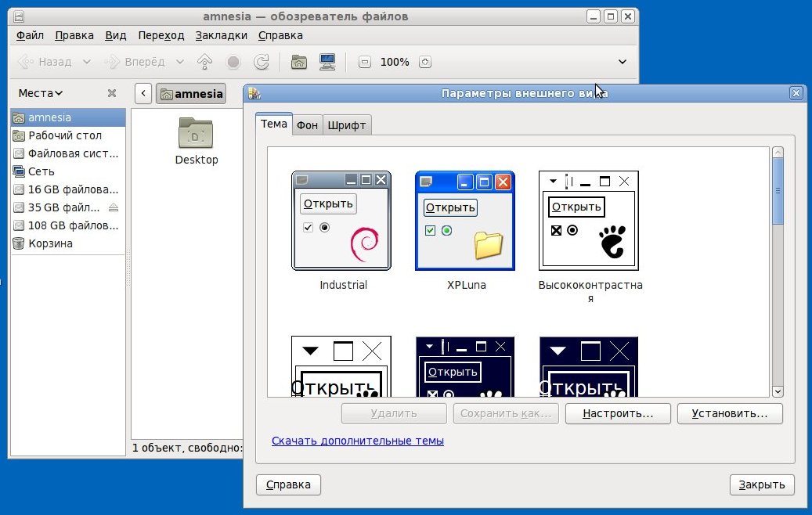This screenshot has height=515, width=812.
Task: Expand the toolbar overflow chevron
Action: coord(623,62)
